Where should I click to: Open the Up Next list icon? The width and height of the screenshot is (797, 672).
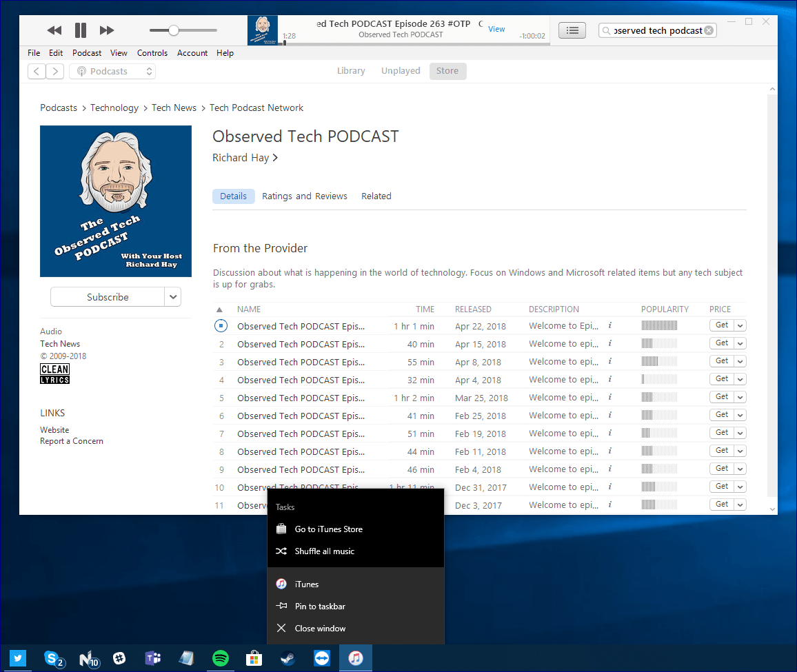[572, 30]
